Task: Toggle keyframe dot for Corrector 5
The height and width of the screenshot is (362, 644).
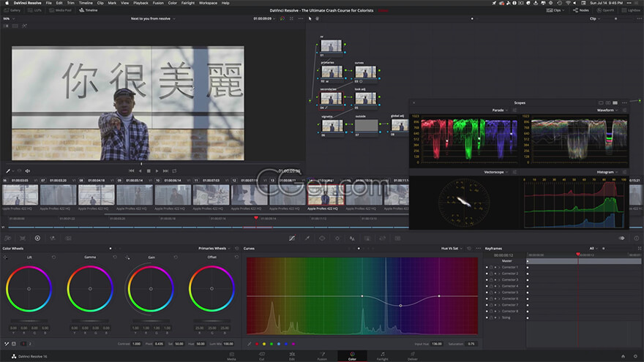Action: click(487, 293)
